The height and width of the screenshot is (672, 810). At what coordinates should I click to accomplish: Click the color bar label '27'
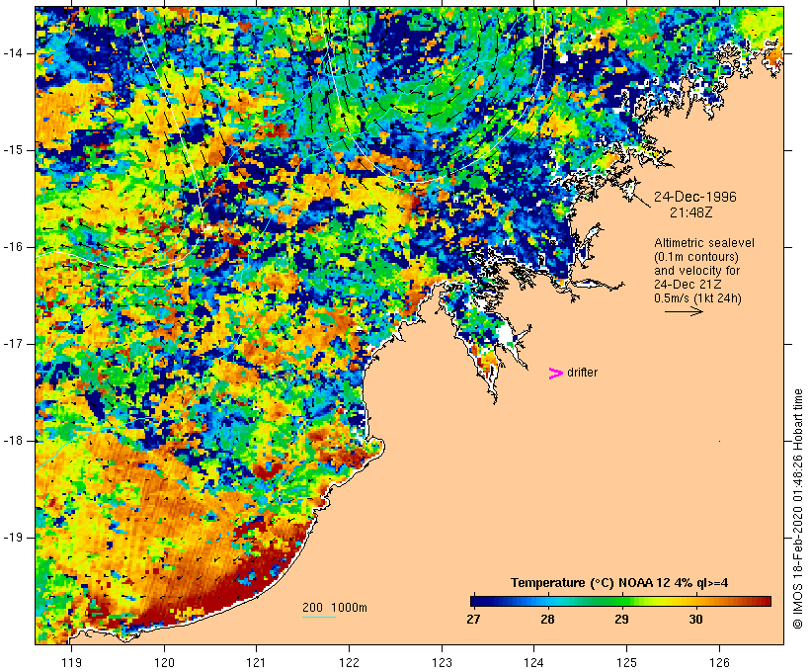point(473,619)
